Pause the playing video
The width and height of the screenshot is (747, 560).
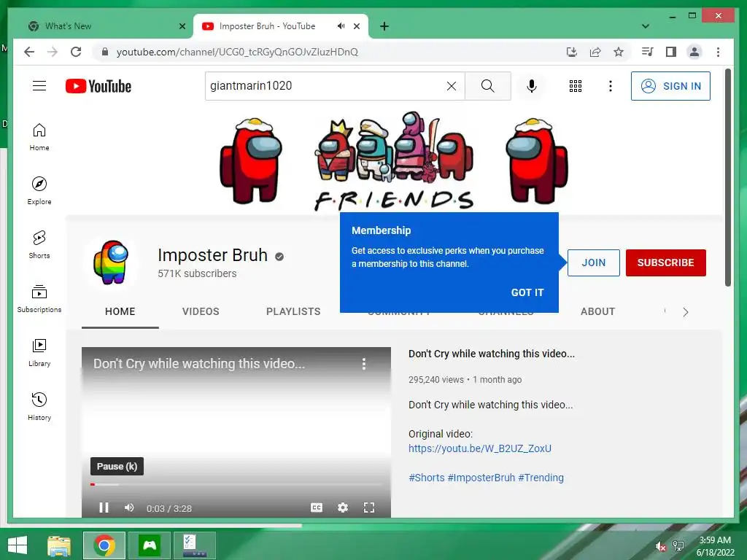tap(104, 507)
